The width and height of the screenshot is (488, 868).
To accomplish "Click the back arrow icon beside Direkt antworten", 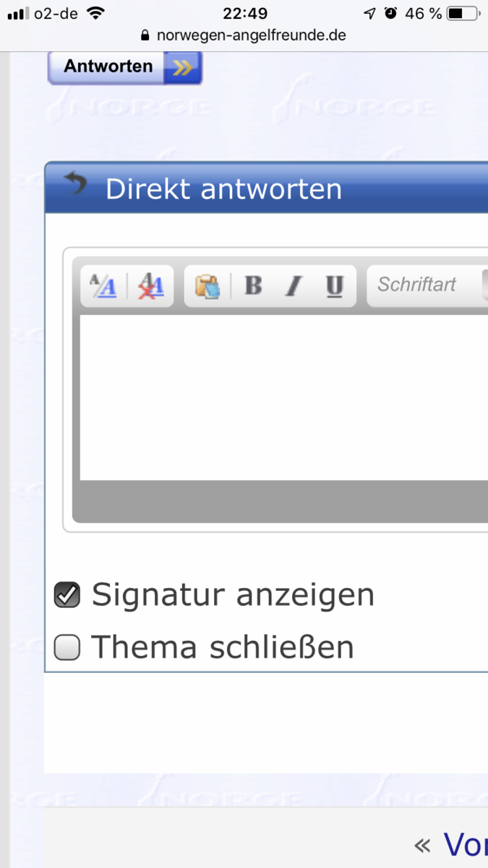I will [74, 184].
